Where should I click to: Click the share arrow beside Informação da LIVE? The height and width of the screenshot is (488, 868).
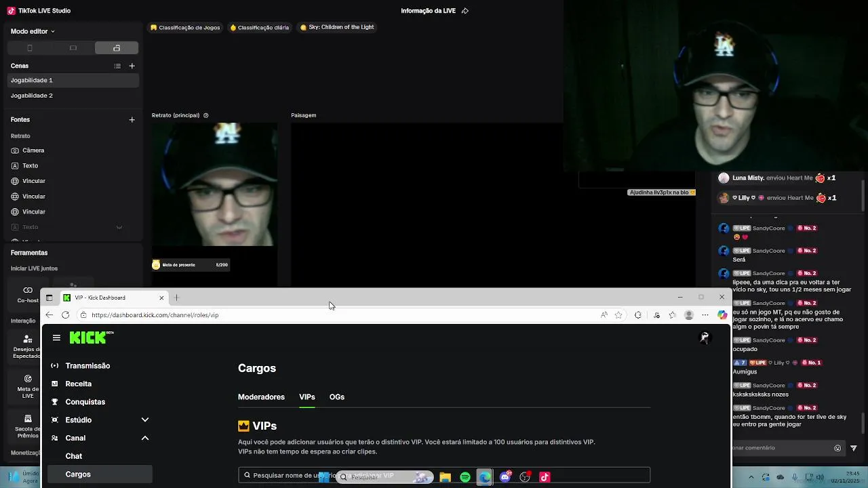point(465,11)
